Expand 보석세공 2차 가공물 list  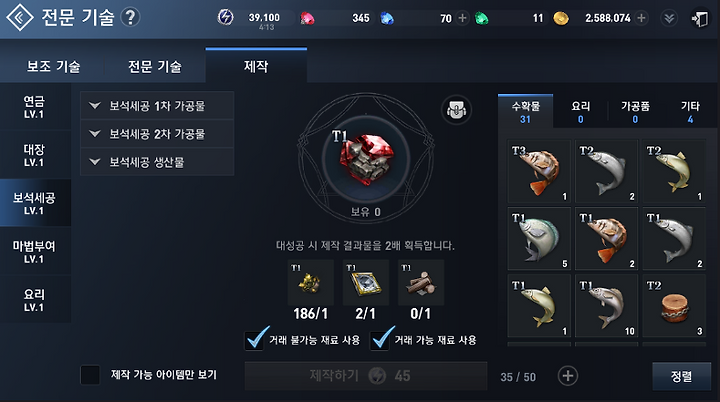[157, 134]
